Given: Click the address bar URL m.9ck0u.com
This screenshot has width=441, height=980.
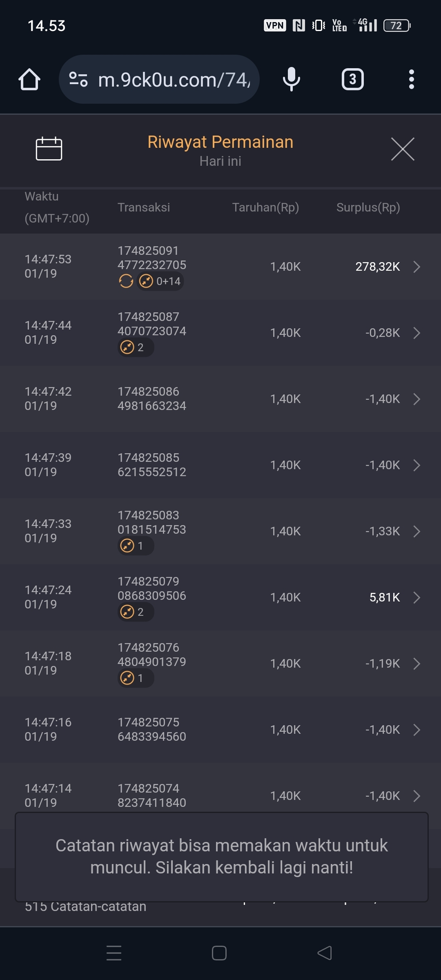Looking at the screenshot, I should [x=174, y=79].
